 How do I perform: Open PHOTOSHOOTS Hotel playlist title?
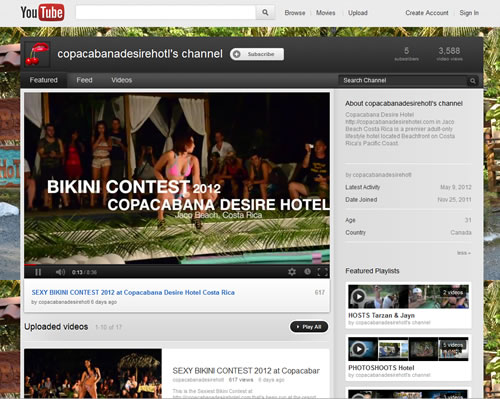381,367
